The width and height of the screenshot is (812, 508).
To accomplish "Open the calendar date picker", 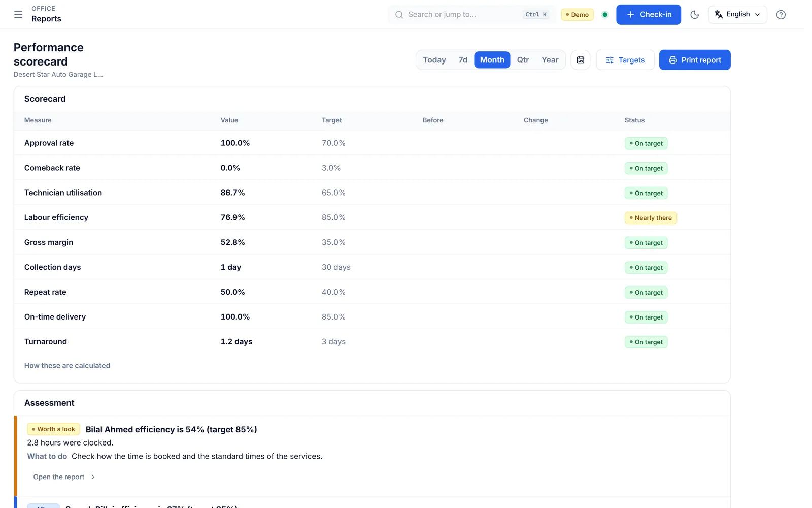I will click(581, 60).
